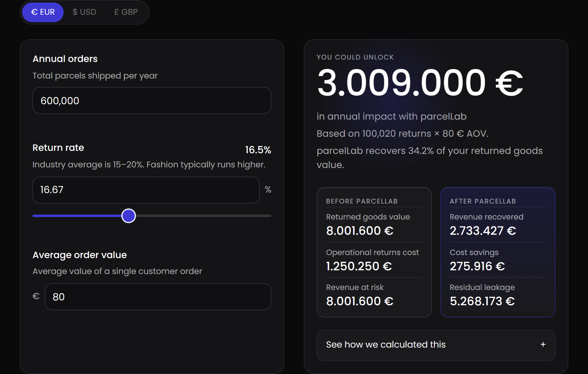Select the € EUR currency option
The width and height of the screenshot is (588, 374).
[43, 12]
